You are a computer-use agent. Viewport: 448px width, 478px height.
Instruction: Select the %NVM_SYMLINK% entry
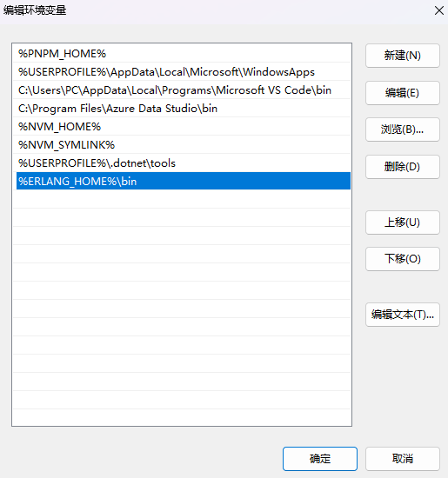[182, 145]
